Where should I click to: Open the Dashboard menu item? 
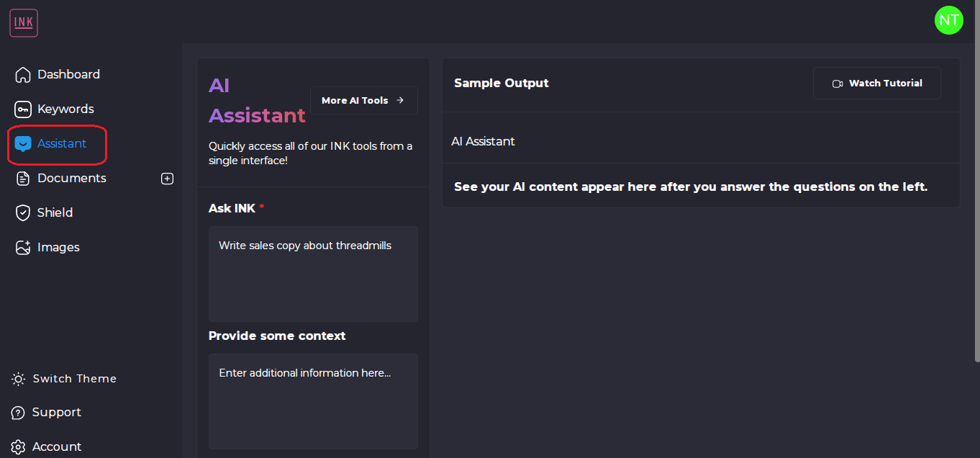(x=68, y=74)
